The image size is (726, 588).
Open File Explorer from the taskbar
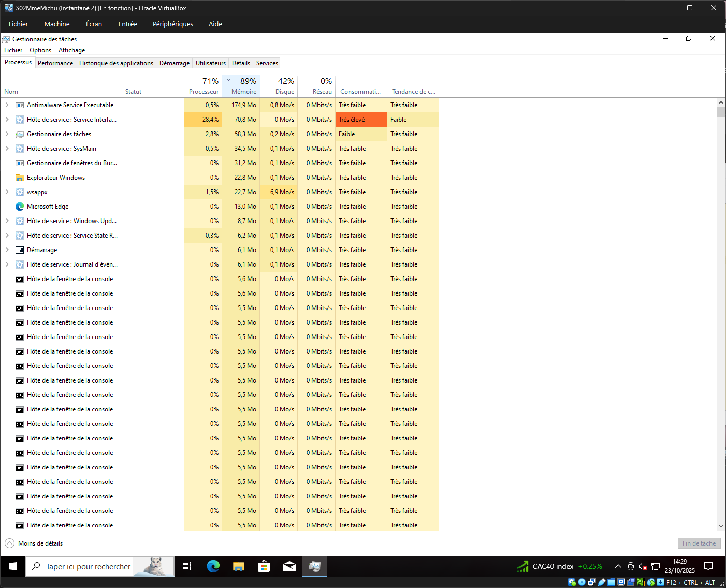(238, 566)
